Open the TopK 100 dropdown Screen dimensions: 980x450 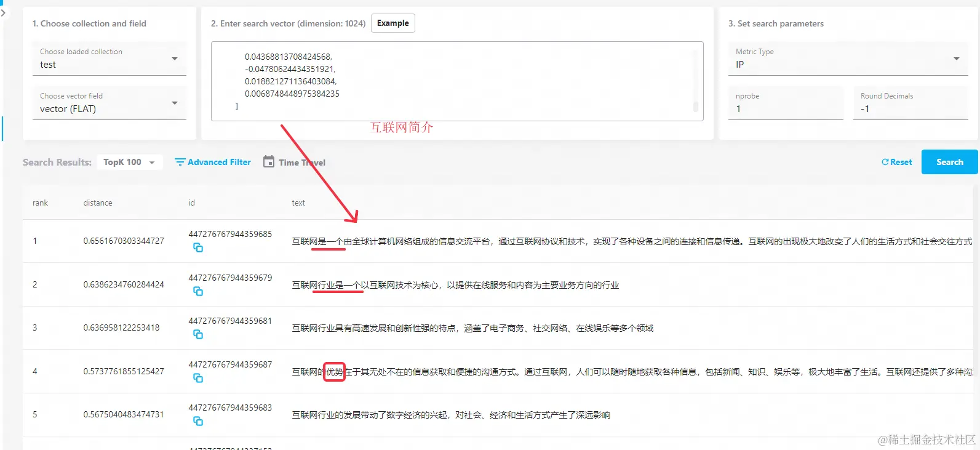pyautogui.click(x=129, y=162)
